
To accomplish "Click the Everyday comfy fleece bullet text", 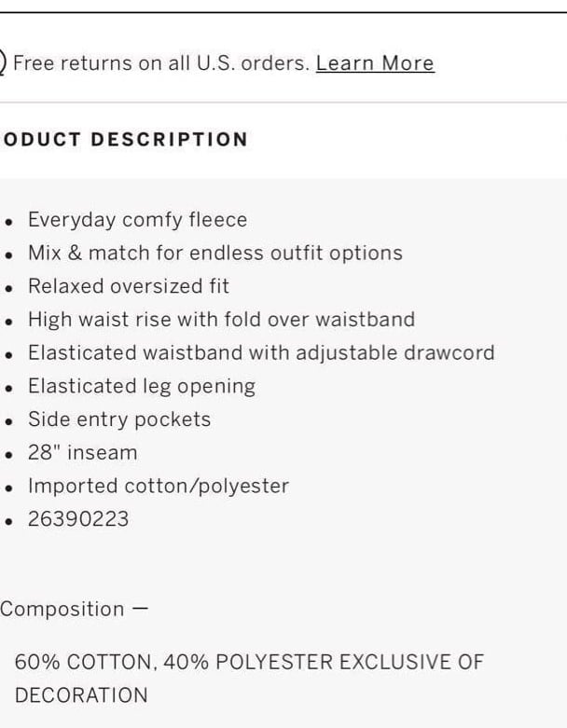I will 137,220.
